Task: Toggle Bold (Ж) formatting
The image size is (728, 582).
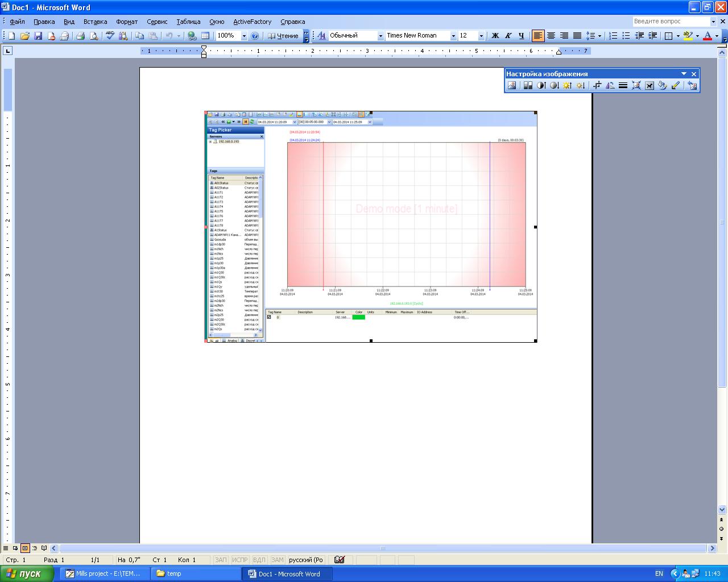Action: click(x=495, y=36)
